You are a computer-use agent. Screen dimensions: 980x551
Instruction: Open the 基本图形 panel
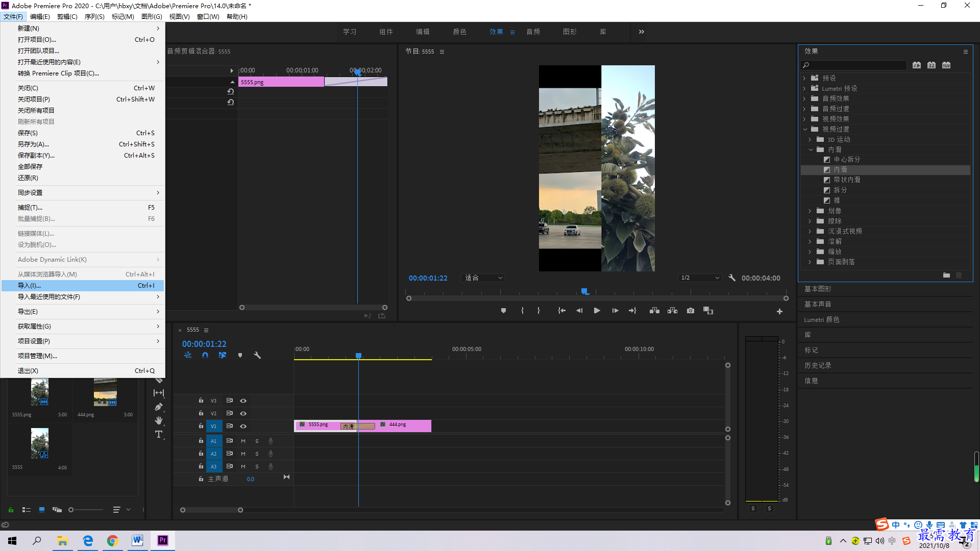tap(818, 289)
